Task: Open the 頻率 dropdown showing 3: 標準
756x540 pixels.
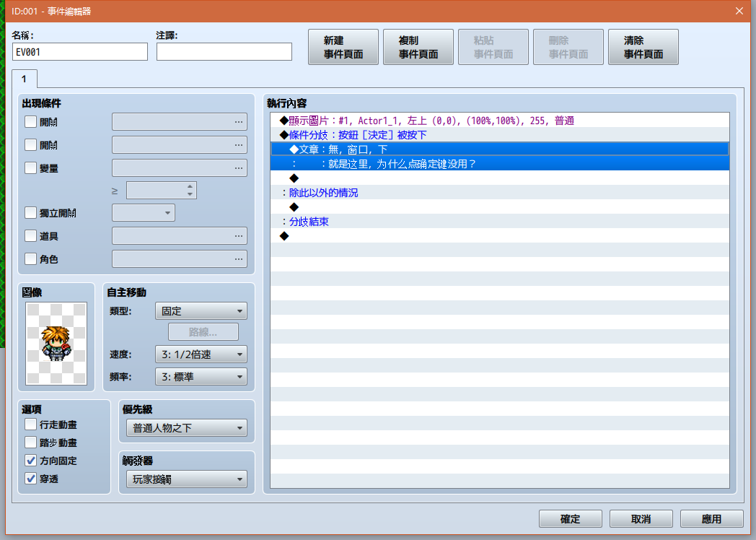Action: 201,377
